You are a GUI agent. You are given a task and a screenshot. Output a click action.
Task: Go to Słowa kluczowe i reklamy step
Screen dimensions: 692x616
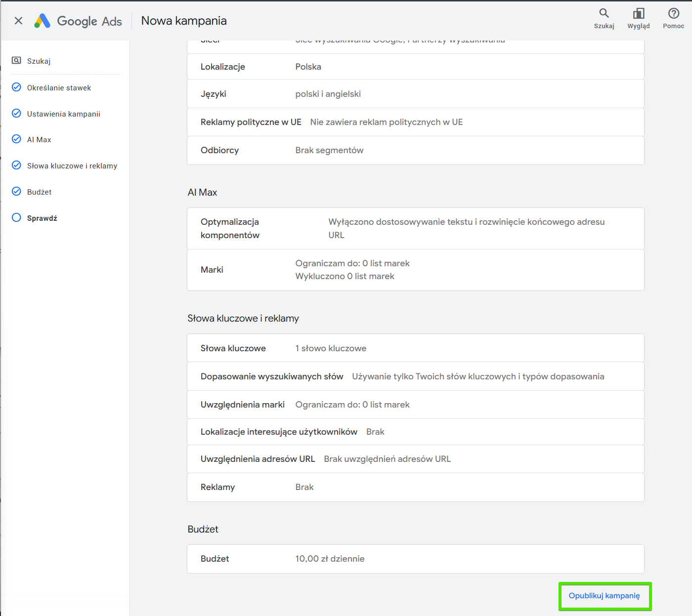pos(72,166)
